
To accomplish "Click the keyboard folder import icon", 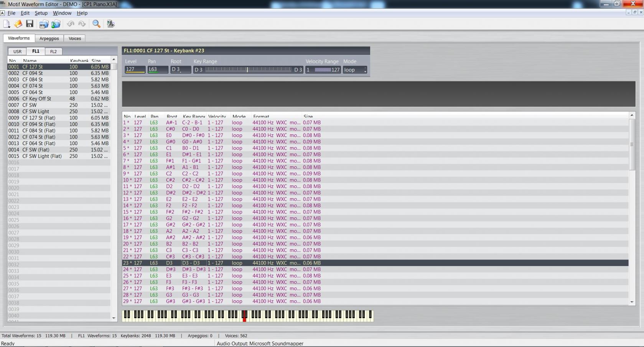I will pos(44,24).
